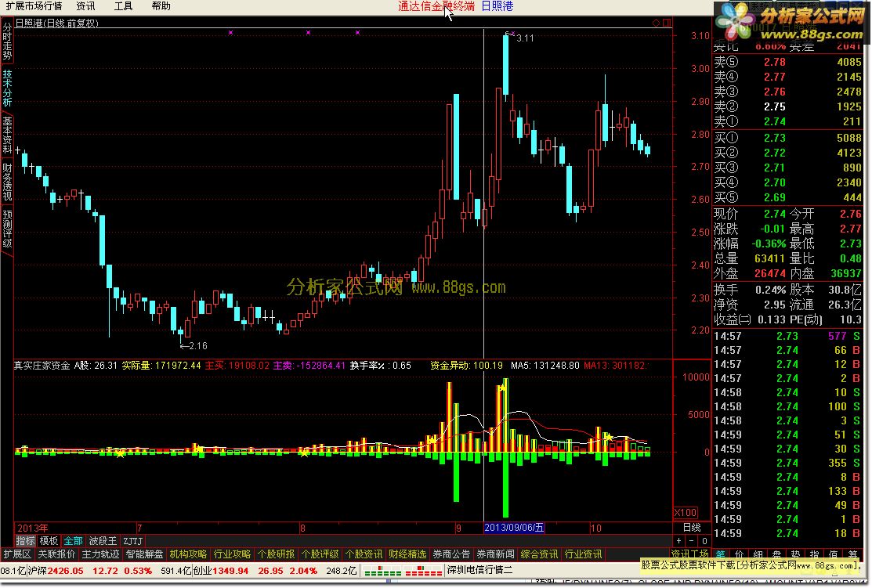Open the 预测评级 side tab
872x588 pixels.
coord(7,229)
